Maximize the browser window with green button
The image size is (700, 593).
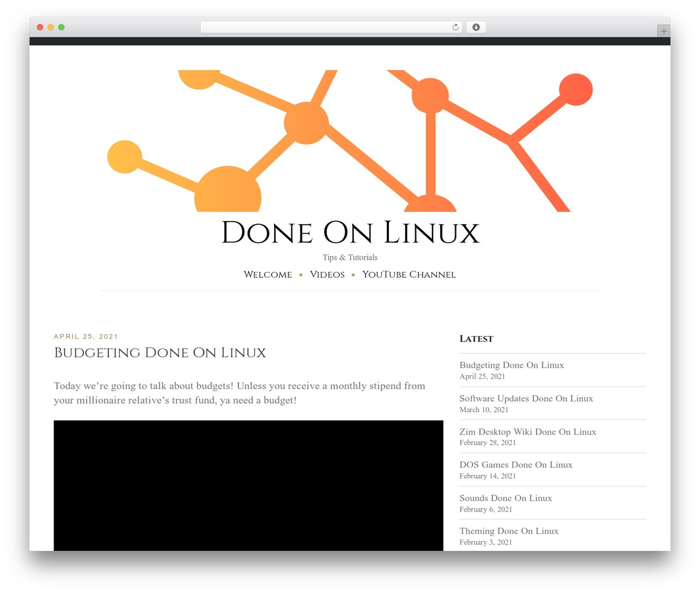[61, 27]
